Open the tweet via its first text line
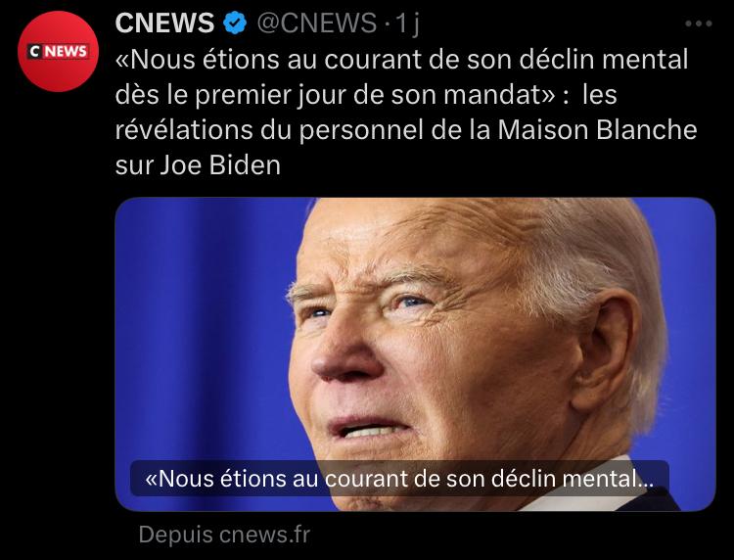The width and height of the screenshot is (734, 560). pos(401,60)
